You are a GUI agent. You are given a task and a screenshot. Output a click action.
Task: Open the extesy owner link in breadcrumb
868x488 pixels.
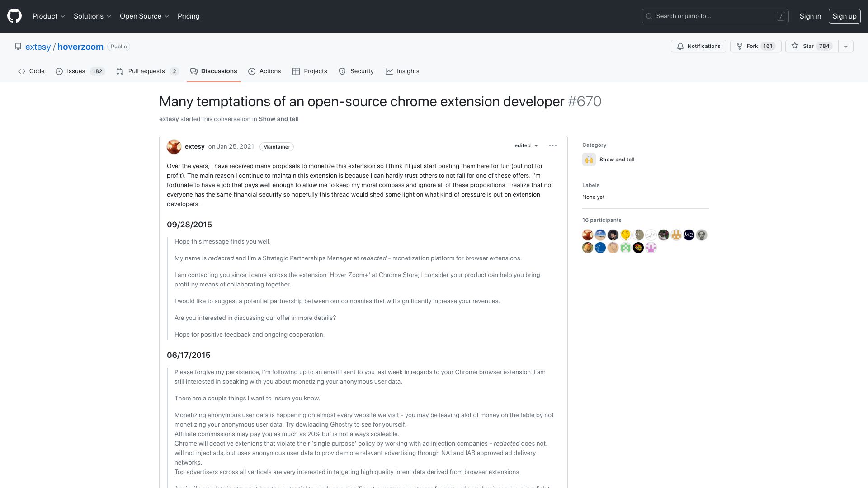(x=38, y=47)
